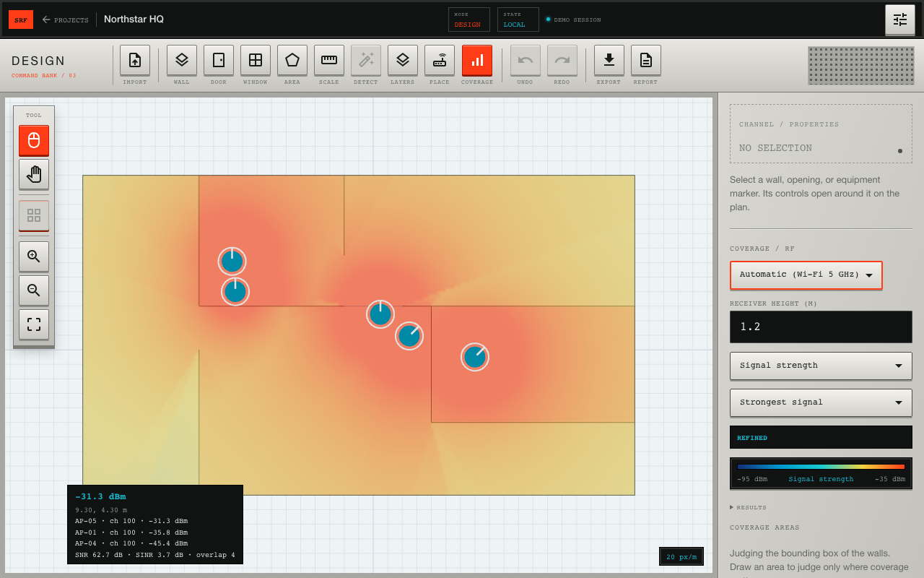Select the rightmost access point marker
The height and width of the screenshot is (578, 924).
pyautogui.click(x=475, y=357)
